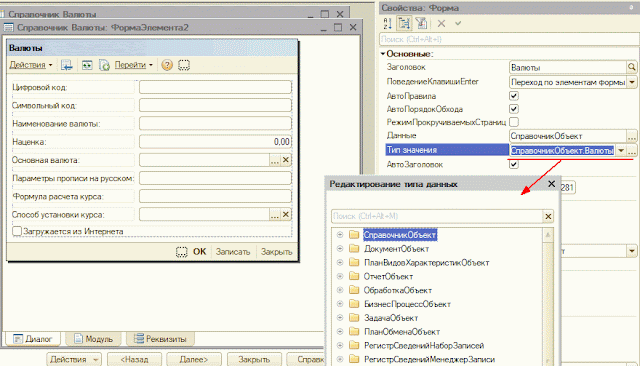This screenshot has width=640, height=366.
Task: Click the refresh icon in the Валюты form toolbar
Action: [104, 65]
